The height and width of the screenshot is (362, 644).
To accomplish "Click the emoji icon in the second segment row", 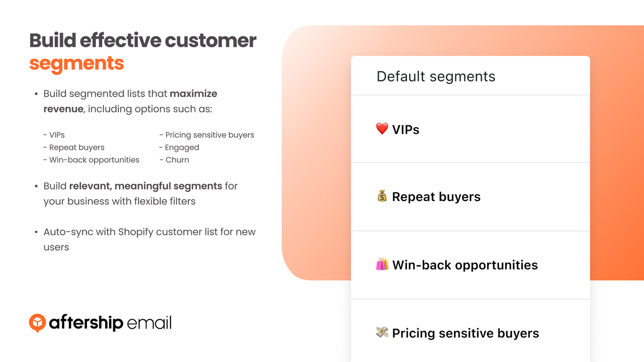I will click(383, 197).
